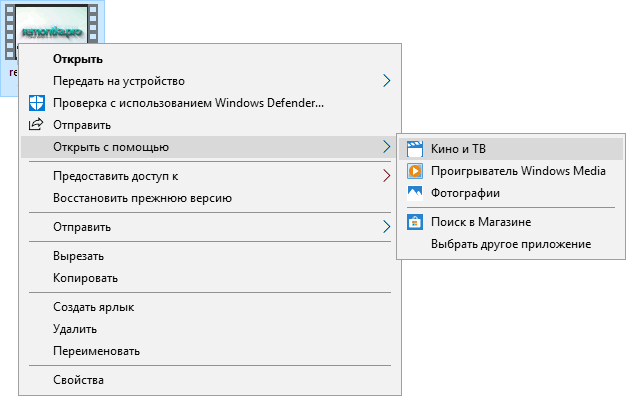Screen dimensions: 626x396
Task: Open Свойства of the file
Action: (x=211, y=380)
